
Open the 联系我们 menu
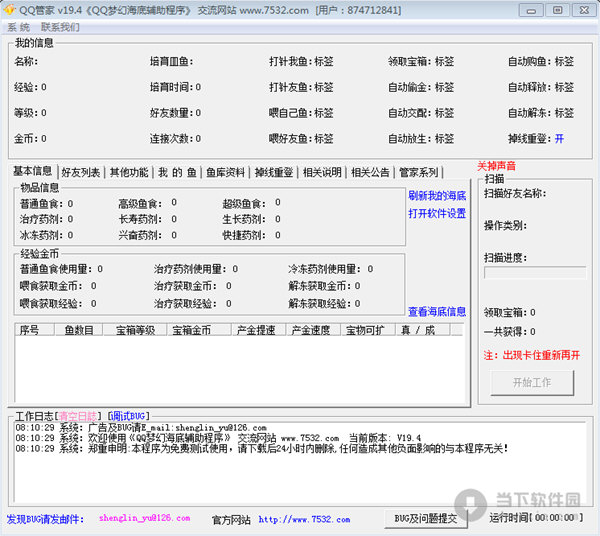pos(60,27)
